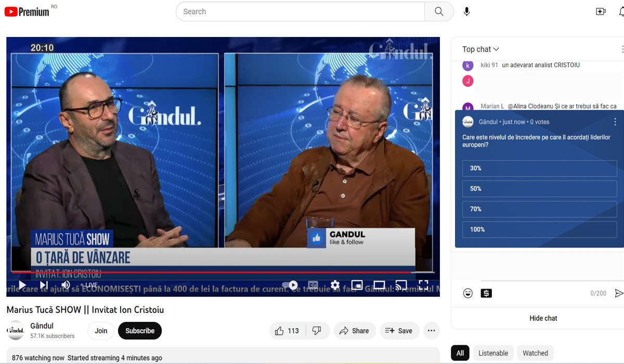The image size is (624, 364).
Task: Mute the video volume
Action: 66,285
